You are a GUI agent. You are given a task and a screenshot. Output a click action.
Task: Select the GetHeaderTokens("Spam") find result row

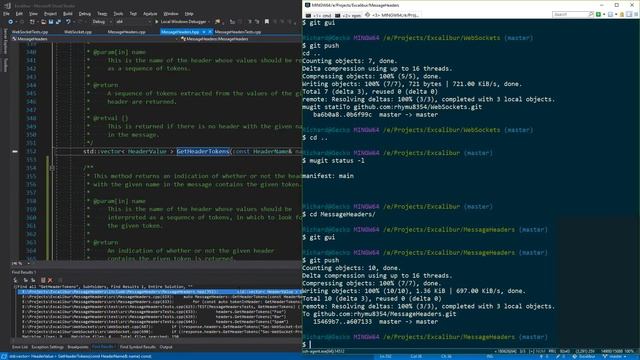161,322
